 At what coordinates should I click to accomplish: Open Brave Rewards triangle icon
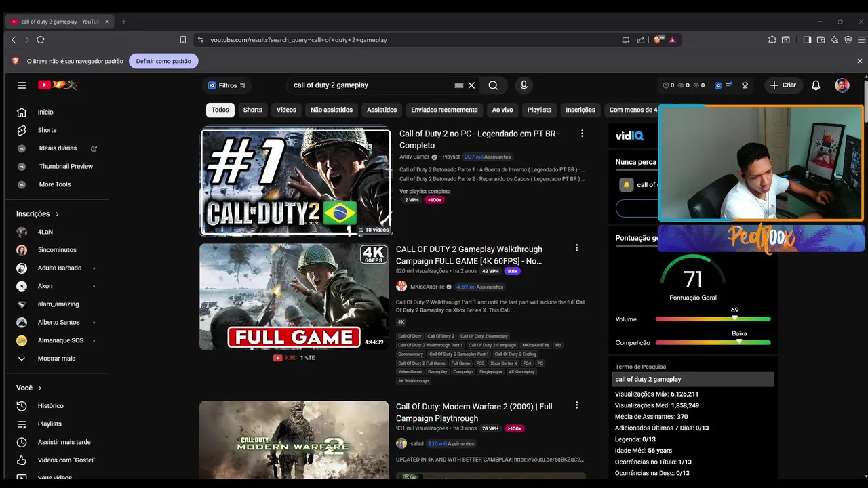click(672, 40)
